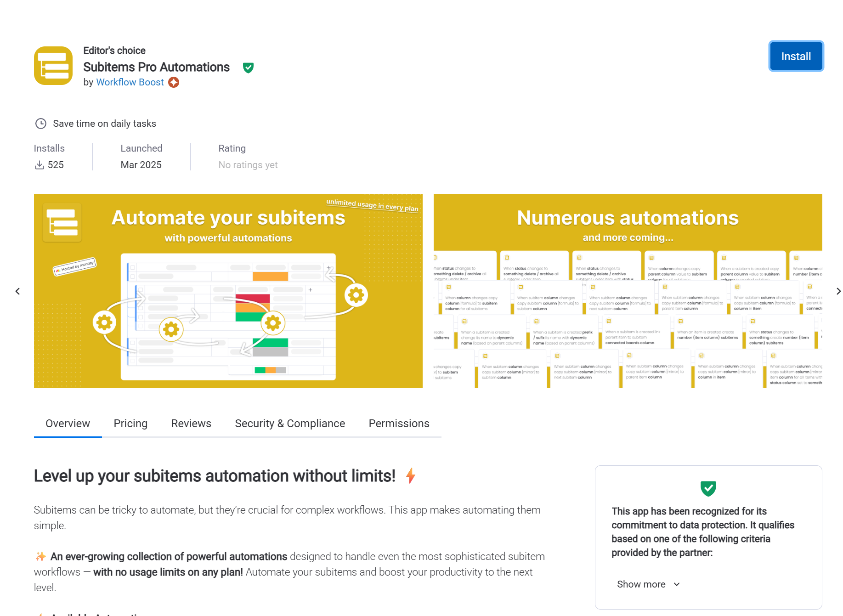This screenshot has width=843, height=616.
Task: Click the orange partner badge next to Workflow Boost
Action: [174, 82]
